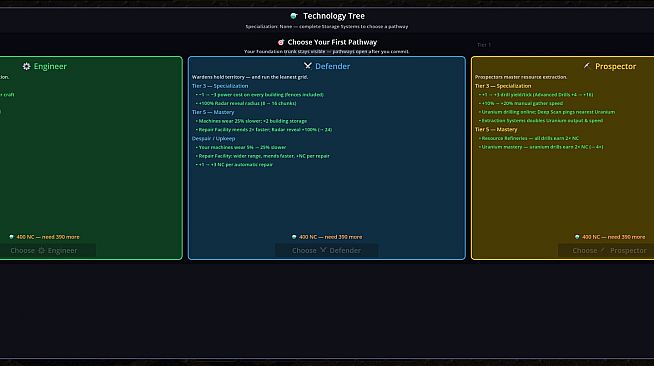
Task: Click the manual gather speed perk
Action: tap(521, 103)
